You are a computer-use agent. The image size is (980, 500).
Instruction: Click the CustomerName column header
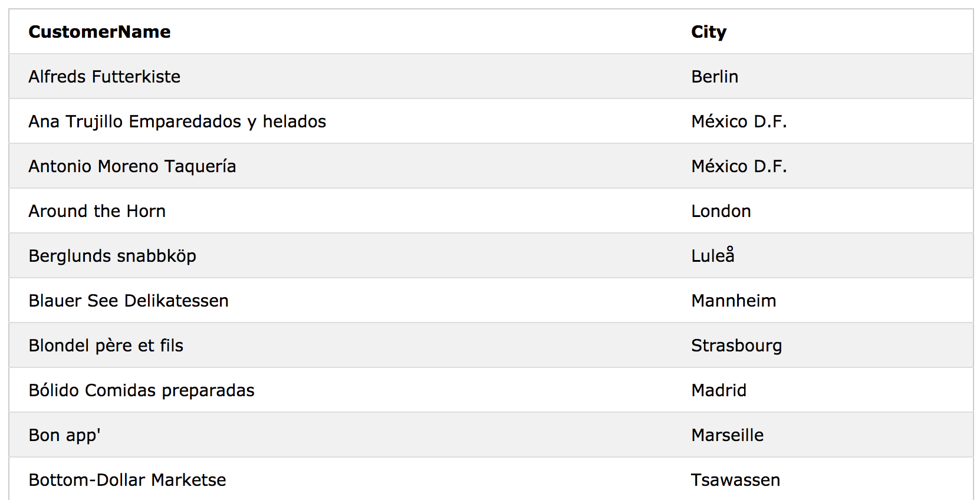(100, 32)
